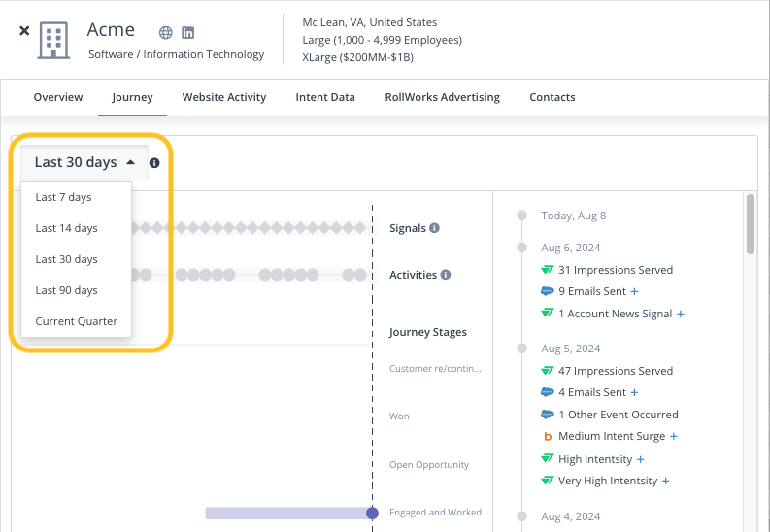Screen dimensions: 770x532
Task: Click the Won stage label
Action: coord(399,416)
